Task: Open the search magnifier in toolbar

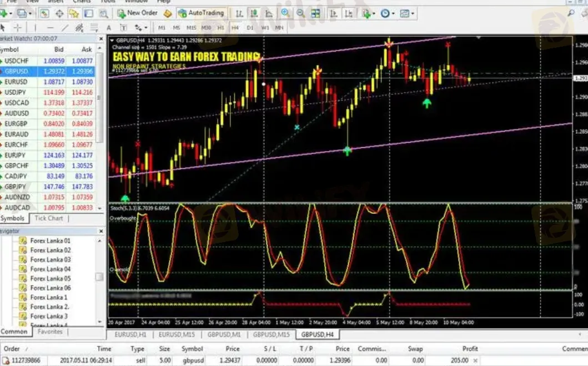Action: coord(571,13)
